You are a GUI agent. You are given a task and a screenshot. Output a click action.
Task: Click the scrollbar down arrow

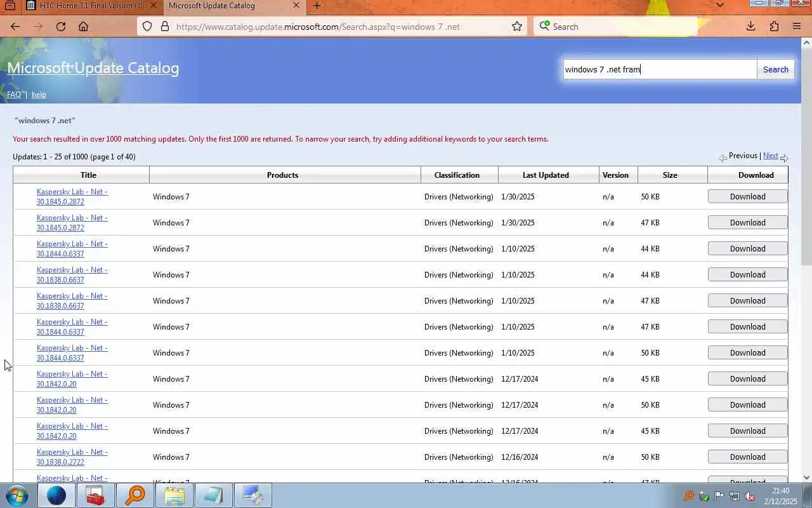(806, 477)
